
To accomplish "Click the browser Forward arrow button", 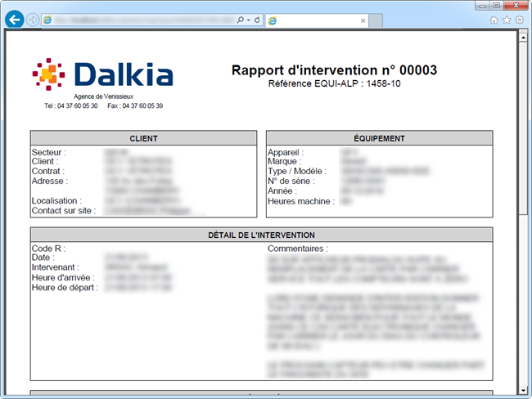I will (x=33, y=20).
